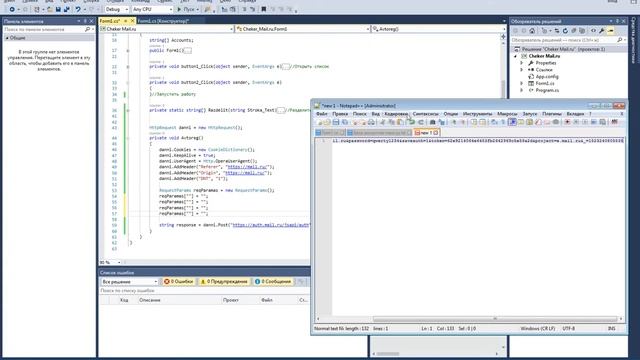Click the ABC spell-check icon in Notepad++
The image size is (640, 360).
click(614, 122)
